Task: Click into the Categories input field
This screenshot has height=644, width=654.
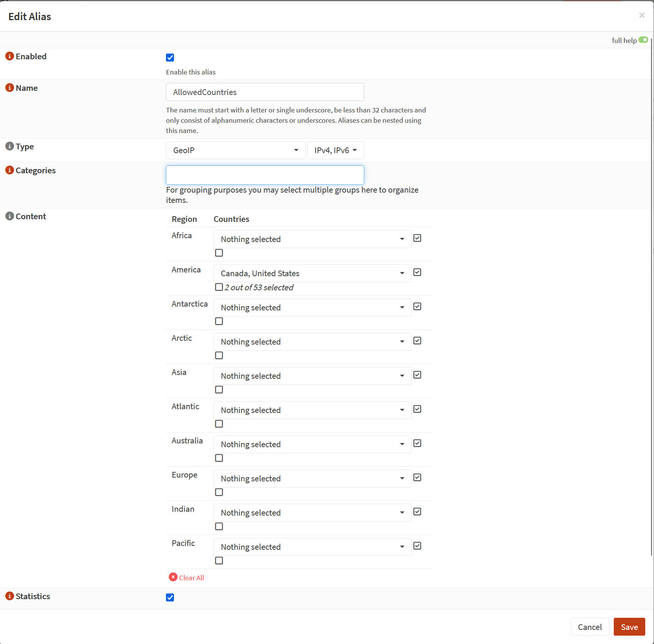Action: pos(265,175)
